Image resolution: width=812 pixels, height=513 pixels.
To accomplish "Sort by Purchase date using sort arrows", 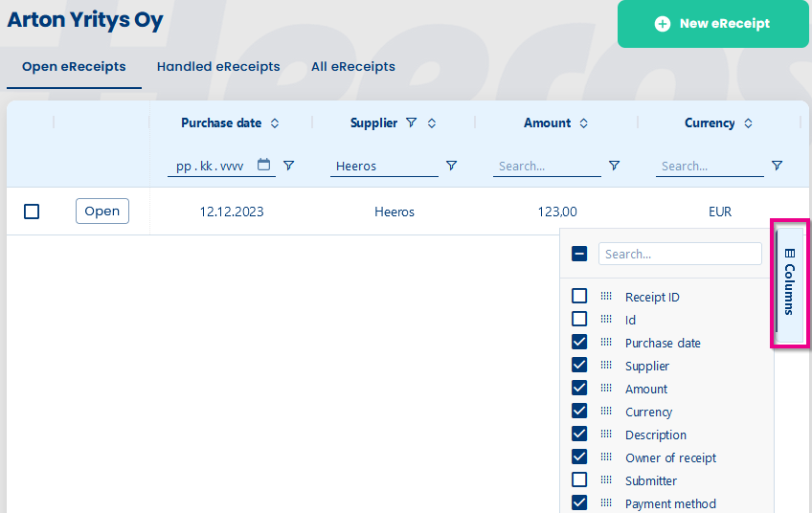I will (275, 123).
